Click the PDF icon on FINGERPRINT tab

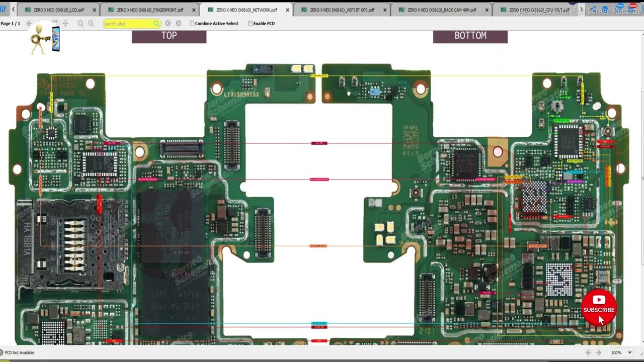110,10
